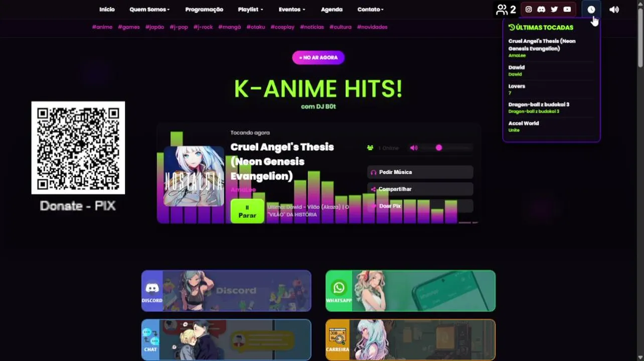Click the Compartilhar button
The width and height of the screenshot is (644, 361).
420,189
